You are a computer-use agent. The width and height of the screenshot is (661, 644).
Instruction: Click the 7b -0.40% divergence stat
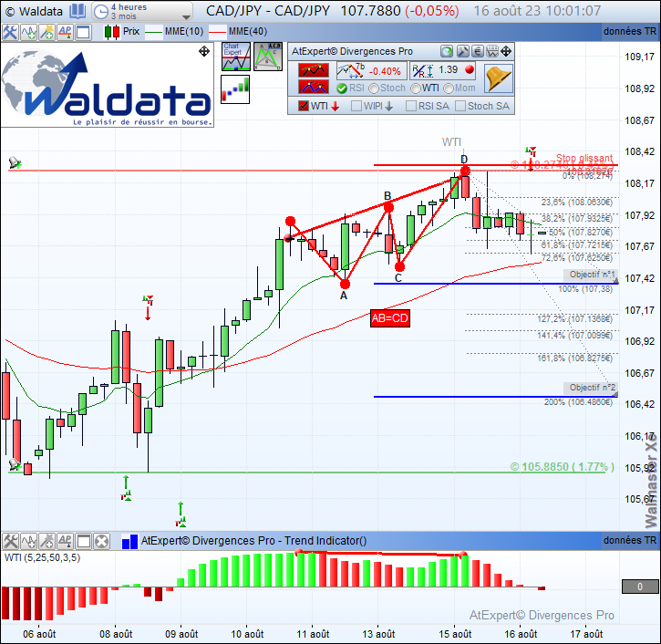click(x=371, y=70)
